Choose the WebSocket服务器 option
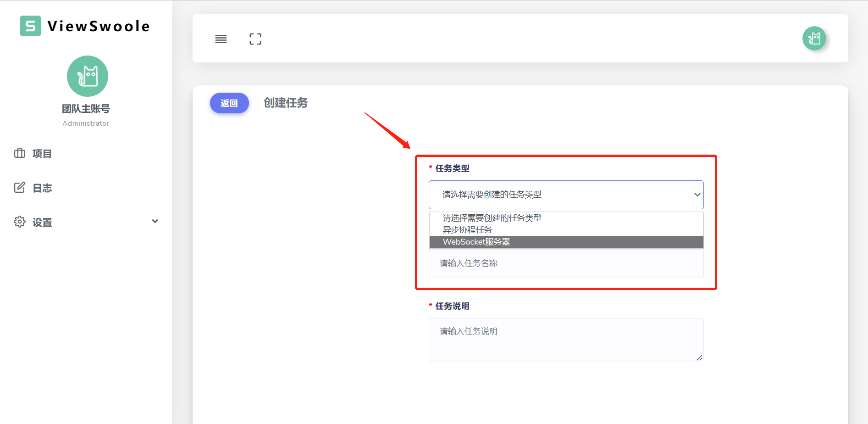This screenshot has width=868, height=424. [x=566, y=242]
